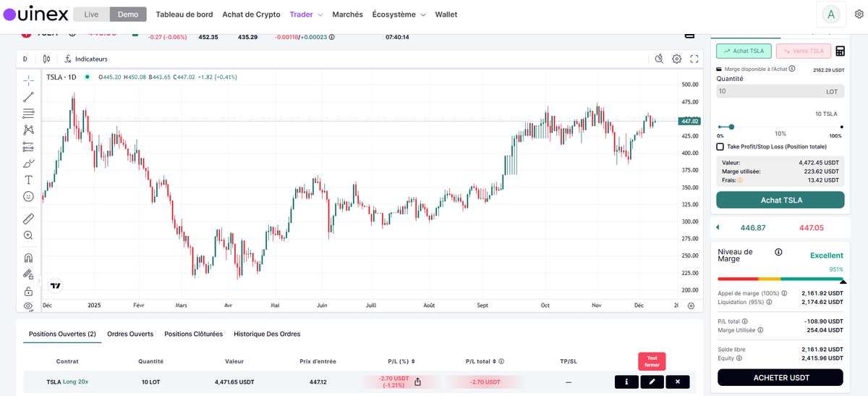Image resolution: width=868 pixels, height=396 pixels.
Task: View TSLA position info details
Action: pos(626,382)
